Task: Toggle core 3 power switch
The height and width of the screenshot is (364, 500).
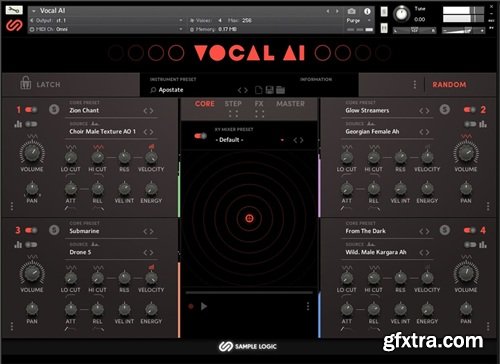Action: (x=31, y=230)
